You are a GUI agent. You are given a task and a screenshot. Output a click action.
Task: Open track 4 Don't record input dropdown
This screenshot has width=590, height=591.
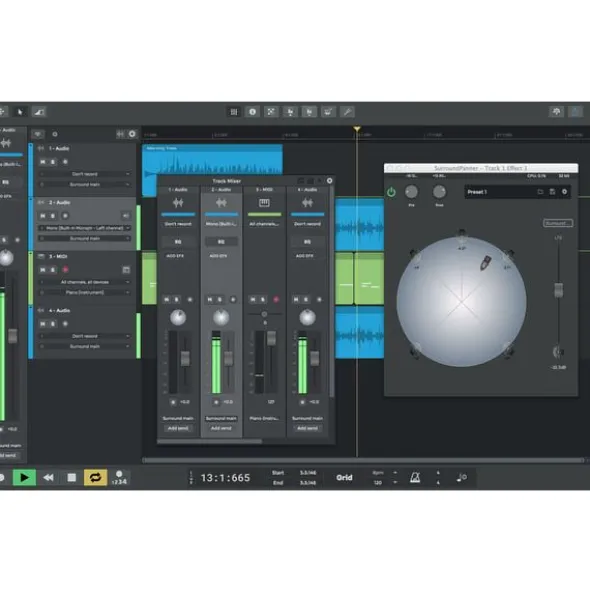coord(85,336)
